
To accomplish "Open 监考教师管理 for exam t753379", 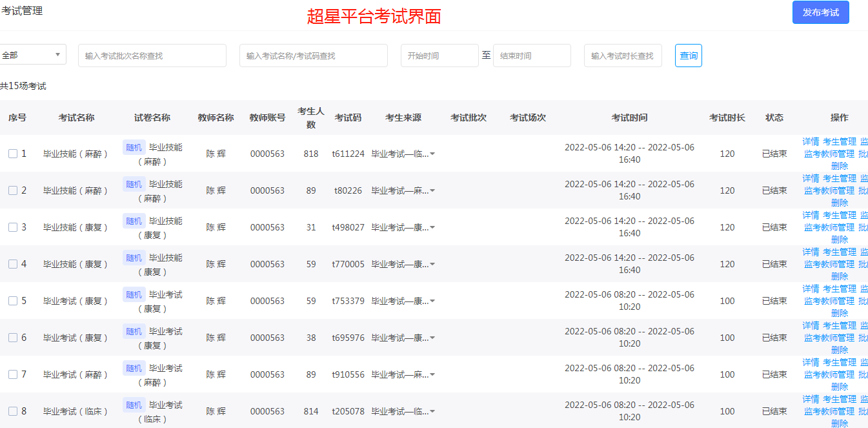I will click(x=829, y=301).
